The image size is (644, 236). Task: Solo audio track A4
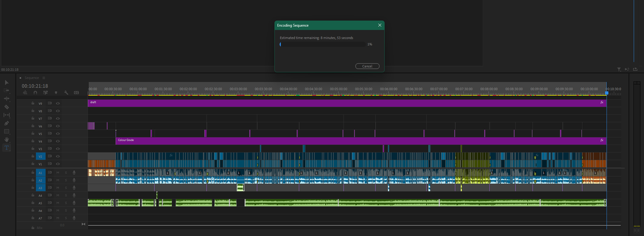[65, 196]
